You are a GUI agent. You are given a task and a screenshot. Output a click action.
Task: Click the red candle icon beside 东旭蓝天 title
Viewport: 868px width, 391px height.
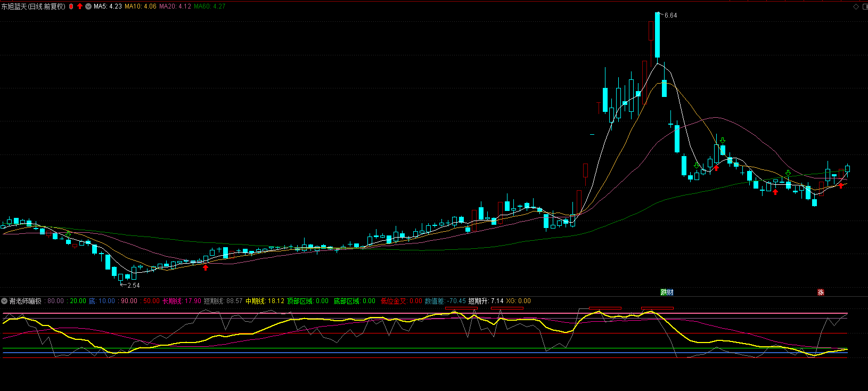pos(71,6)
